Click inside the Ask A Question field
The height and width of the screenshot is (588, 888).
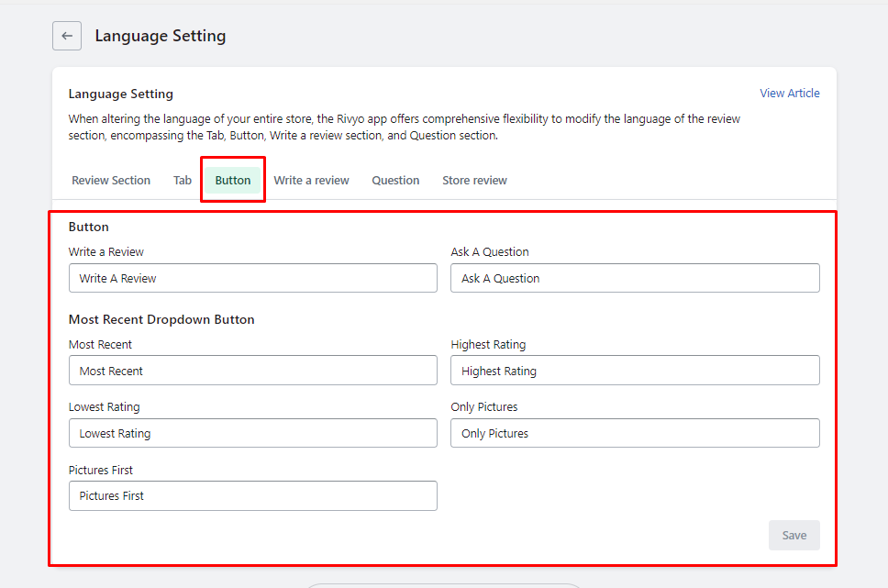635,278
